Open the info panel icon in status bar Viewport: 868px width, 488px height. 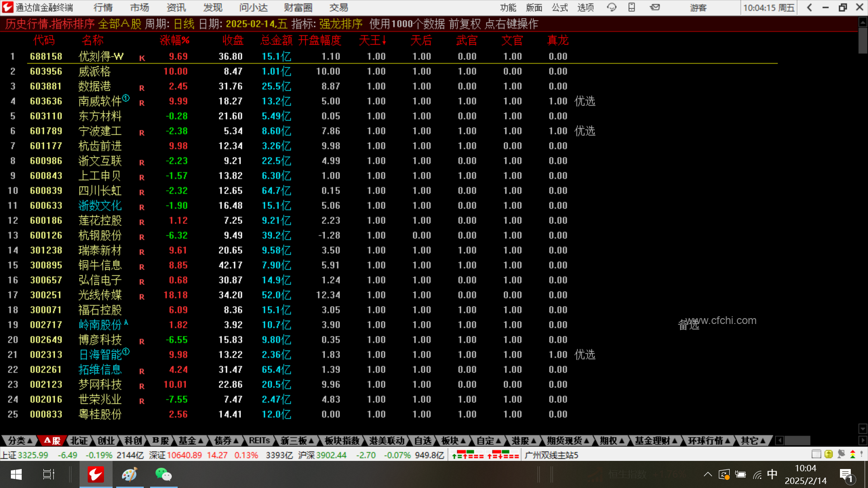(816, 454)
